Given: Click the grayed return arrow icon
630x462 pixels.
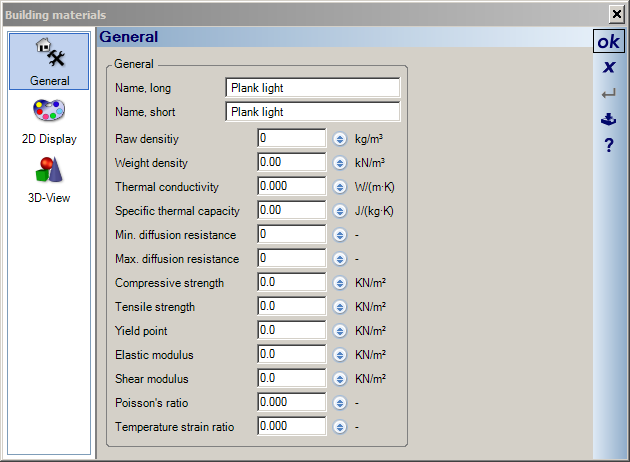Looking at the screenshot, I should tap(608, 94).
